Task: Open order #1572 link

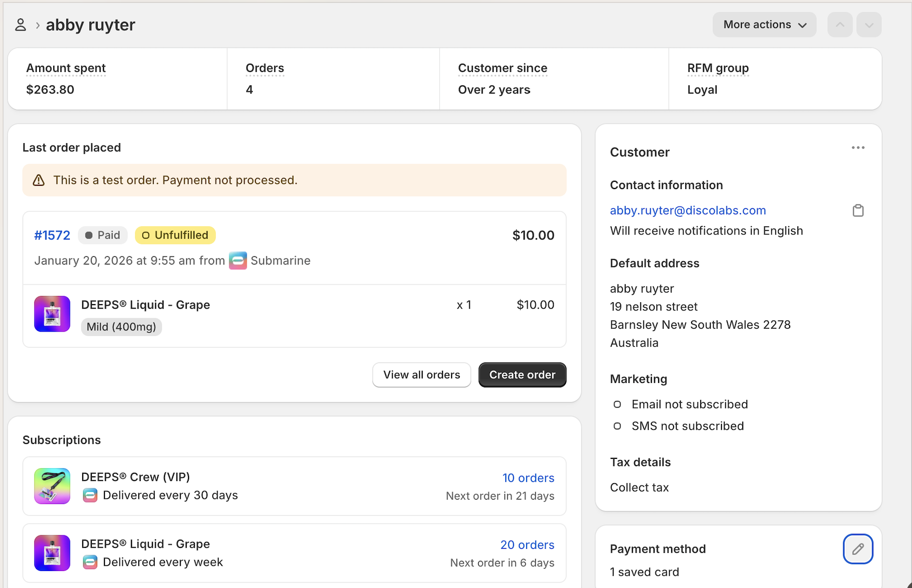Action: (x=52, y=235)
